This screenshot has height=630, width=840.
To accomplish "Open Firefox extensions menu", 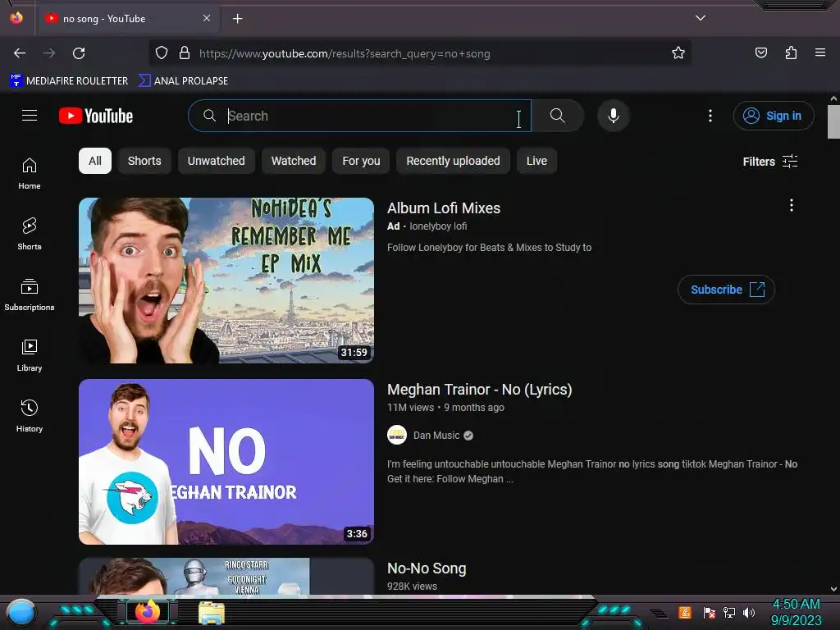I will coord(791,53).
